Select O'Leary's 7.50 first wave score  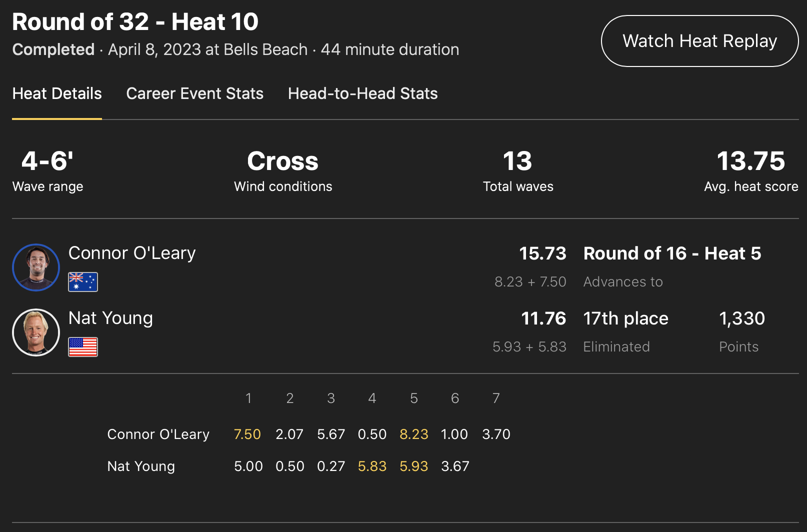coord(247,434)
